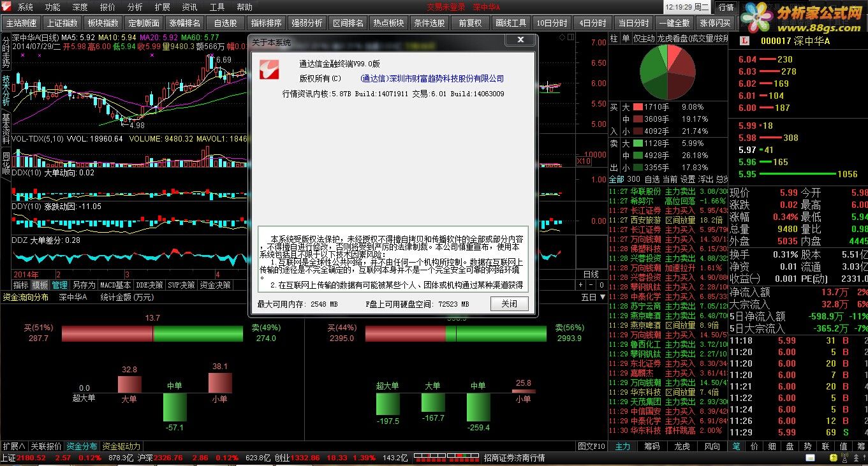
Task: Click the 指标排序 toolbar button
Action: click(x=267, y=23)
